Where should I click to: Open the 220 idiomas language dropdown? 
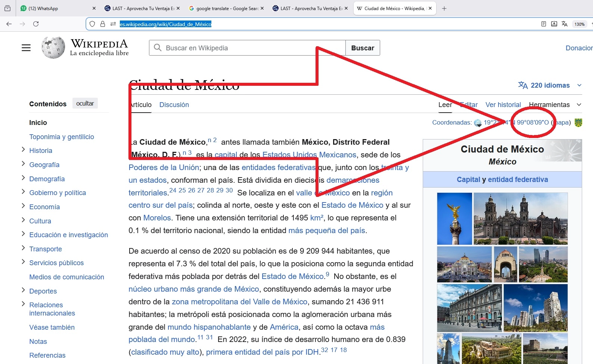(x=550, y=85)
